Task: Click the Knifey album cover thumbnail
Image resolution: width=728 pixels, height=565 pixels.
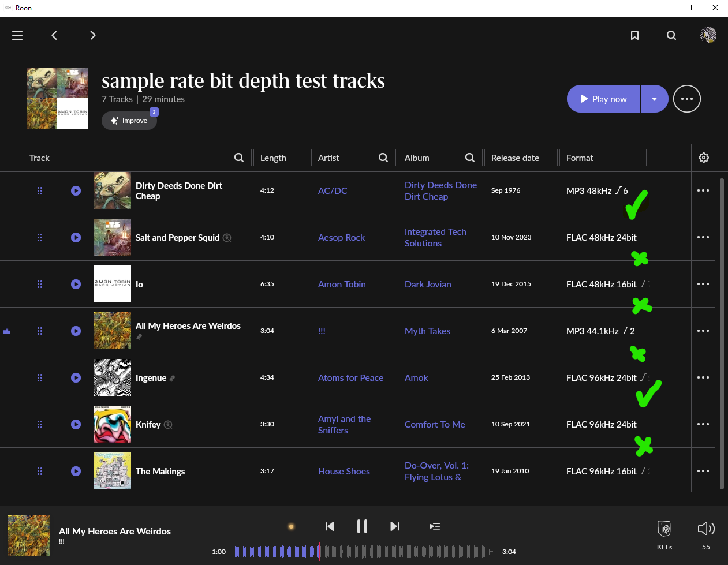Action: 113,424
